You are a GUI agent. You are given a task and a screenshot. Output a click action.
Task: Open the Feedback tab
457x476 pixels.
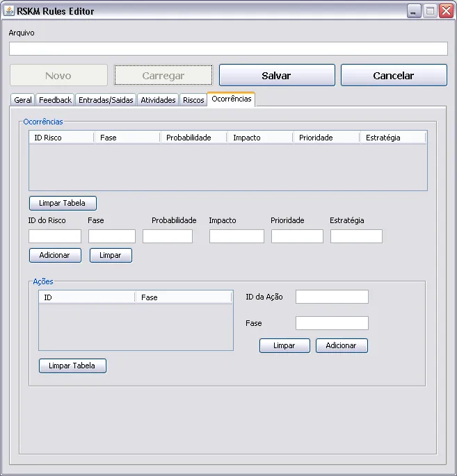coord(55,100)
